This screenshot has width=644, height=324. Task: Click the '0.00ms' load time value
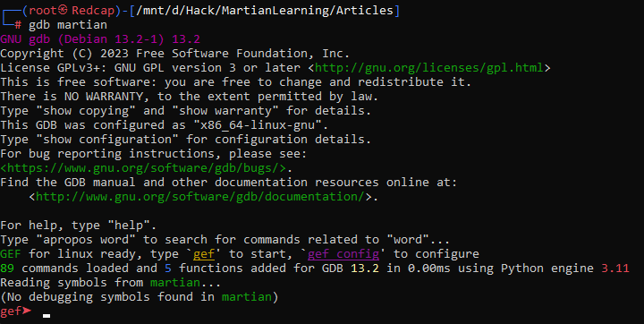click(x=428, y=269)
